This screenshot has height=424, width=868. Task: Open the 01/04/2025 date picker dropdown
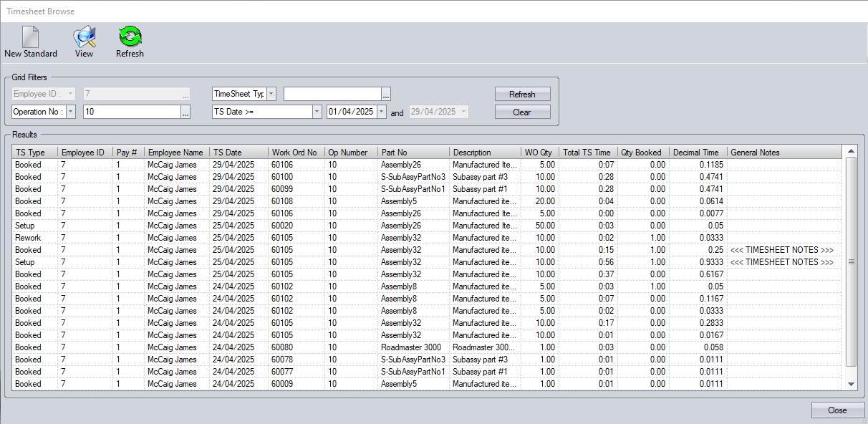(x=381, y=112)
